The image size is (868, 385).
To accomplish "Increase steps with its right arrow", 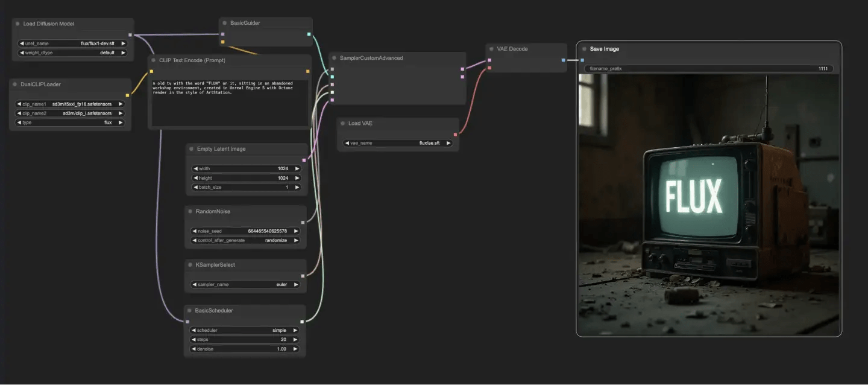I will coord(295,340).
